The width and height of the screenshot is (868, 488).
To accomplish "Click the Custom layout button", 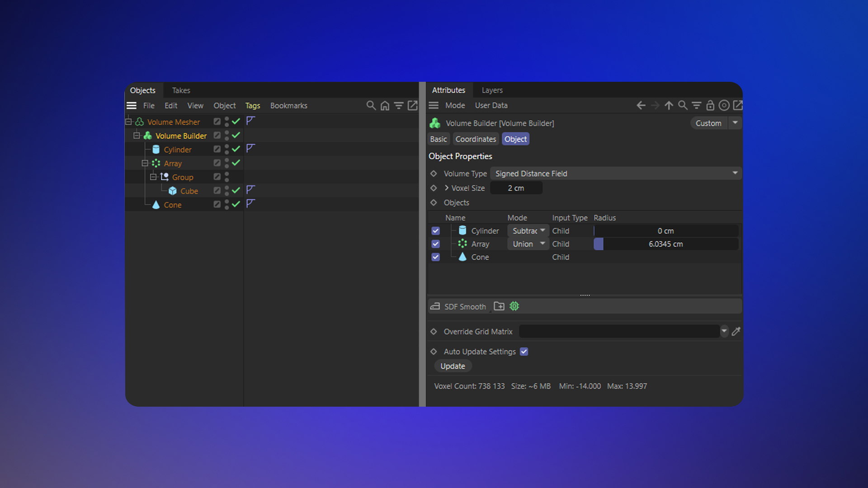I will coord(708,123).
